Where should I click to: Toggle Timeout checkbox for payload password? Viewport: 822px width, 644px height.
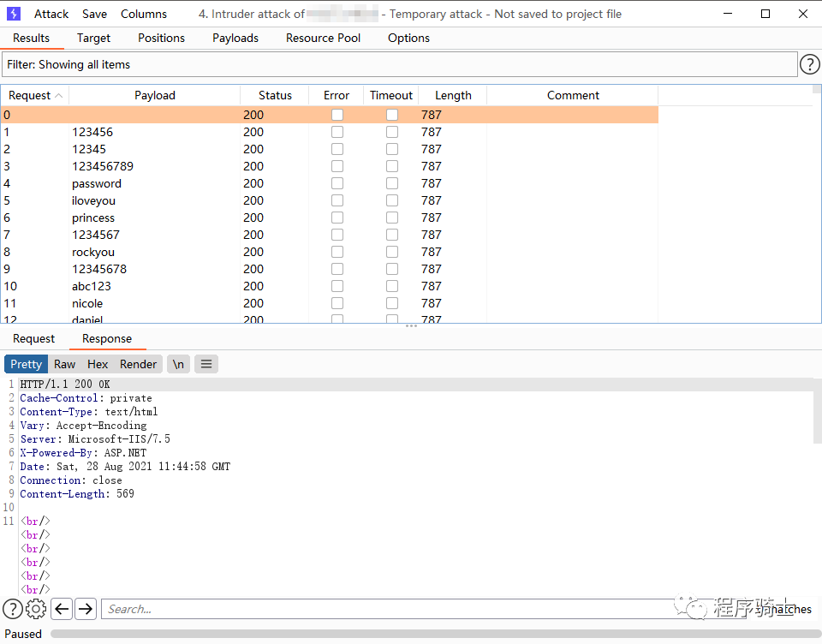pyautogui.click(x=392, y=183)
